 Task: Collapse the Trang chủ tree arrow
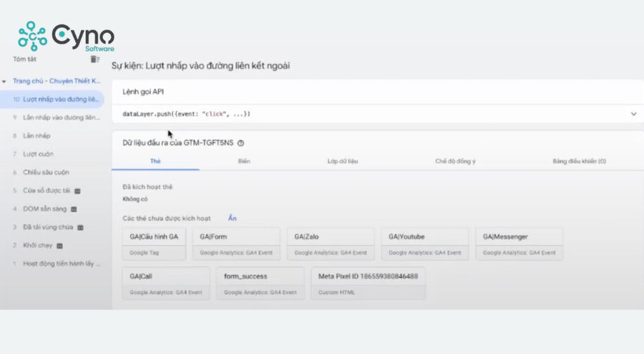tap(5, 82)
